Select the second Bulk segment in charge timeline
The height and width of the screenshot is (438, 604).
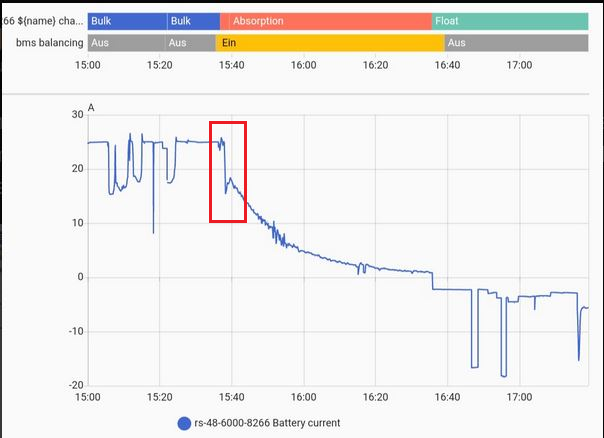(x=194, y=21)
